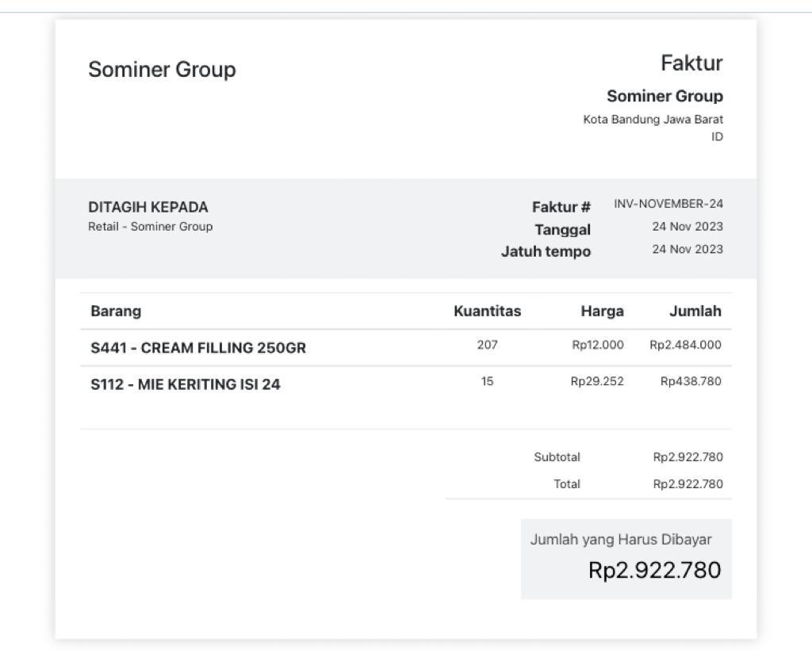
Task: Click the Faktur heading
Action: [691, 63]
